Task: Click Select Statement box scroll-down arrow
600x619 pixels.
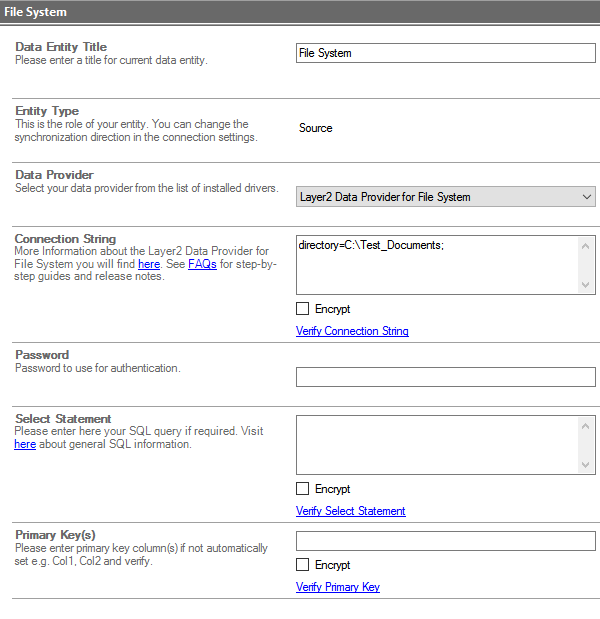Action: tap(587, 465)
